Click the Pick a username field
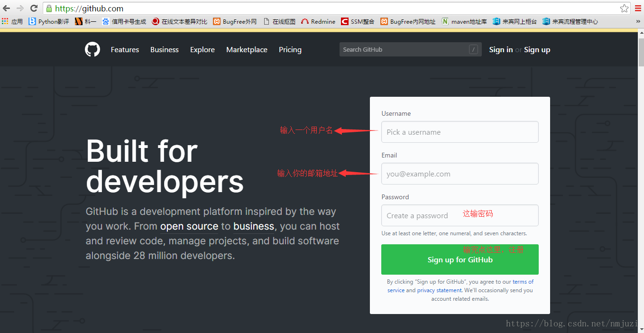Viewport: 644px width, 333px height. click(x=460, y=132)
